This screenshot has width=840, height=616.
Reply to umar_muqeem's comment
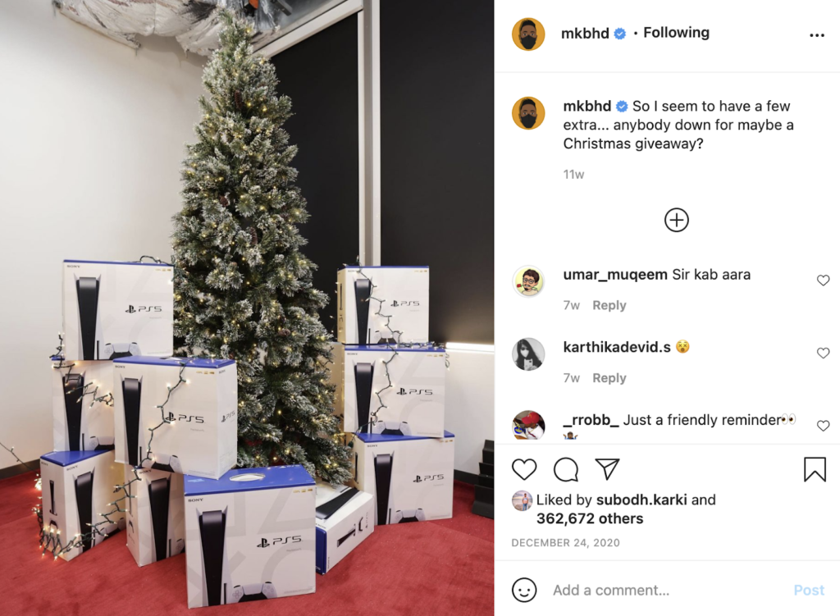tap(609, 305)
